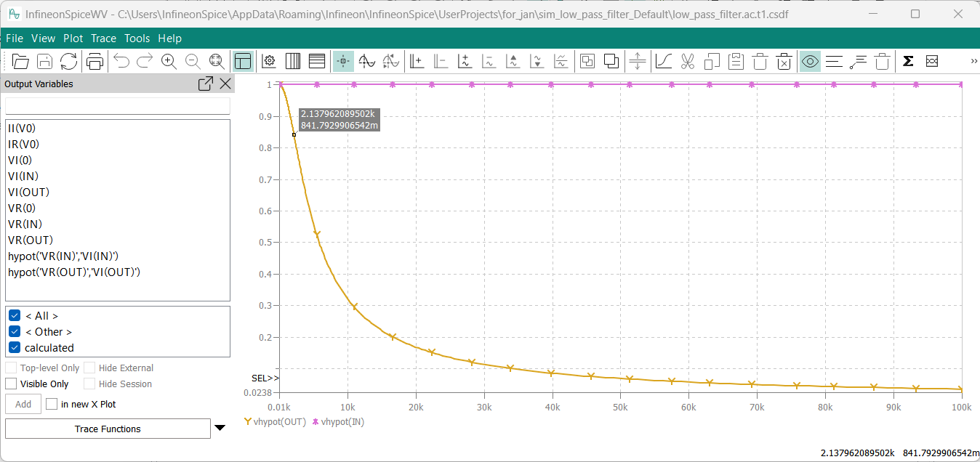Click the Sigma measurement icon

tap(908, 62)
